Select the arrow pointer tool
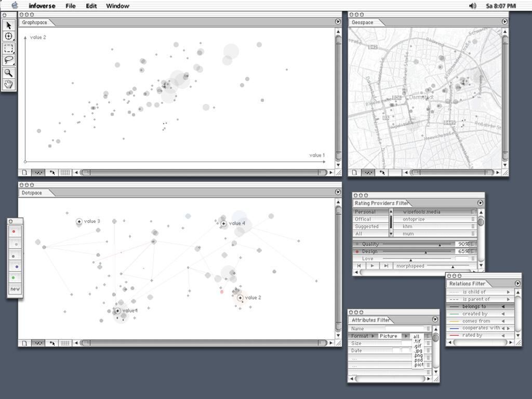Image resolution: width=532 pixels, height=399 pixels. (x=9, y=25)
